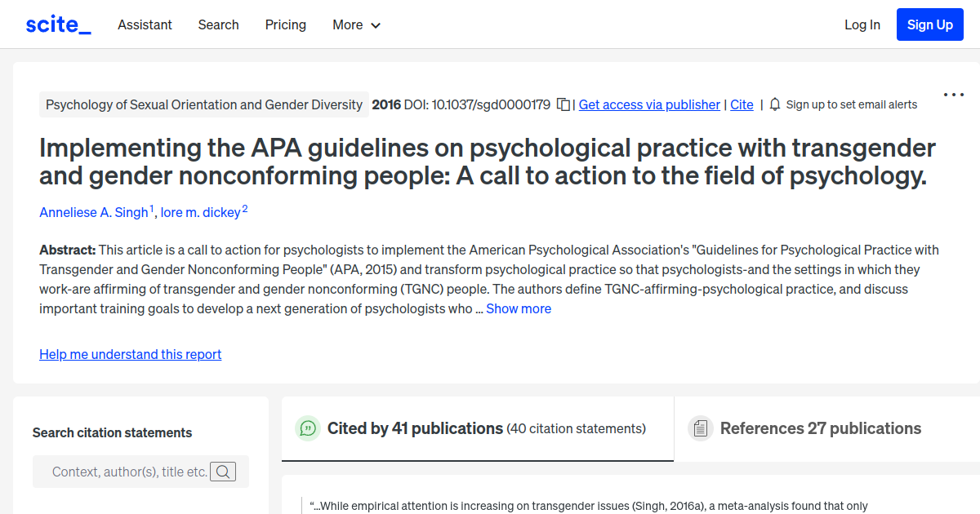980x514 pixels.
Task: Click the scite_ logo
Action: click(57, 24)
